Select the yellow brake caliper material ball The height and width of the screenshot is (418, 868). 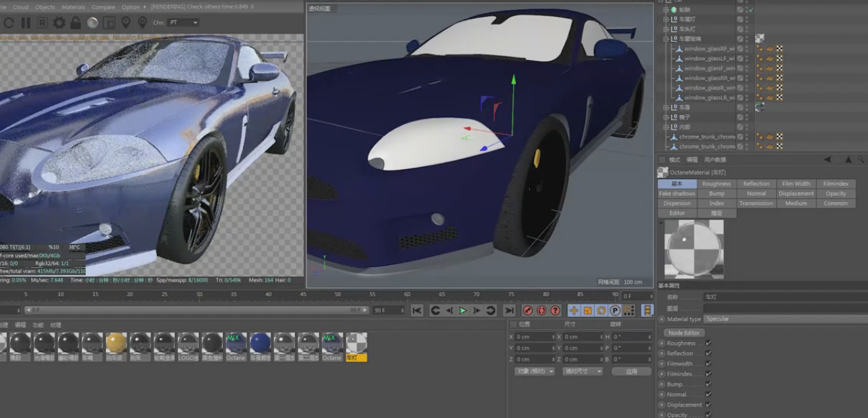pyautogui.click(x=116, y=343)
